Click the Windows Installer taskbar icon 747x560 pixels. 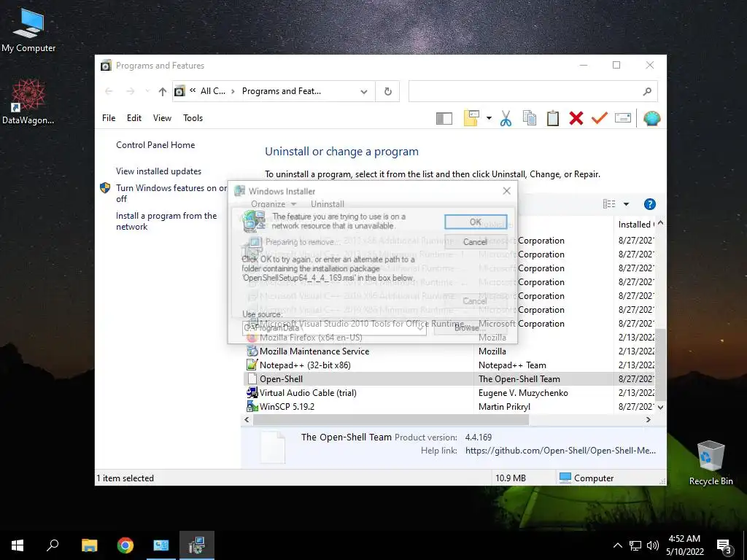[x=197, y=545]
